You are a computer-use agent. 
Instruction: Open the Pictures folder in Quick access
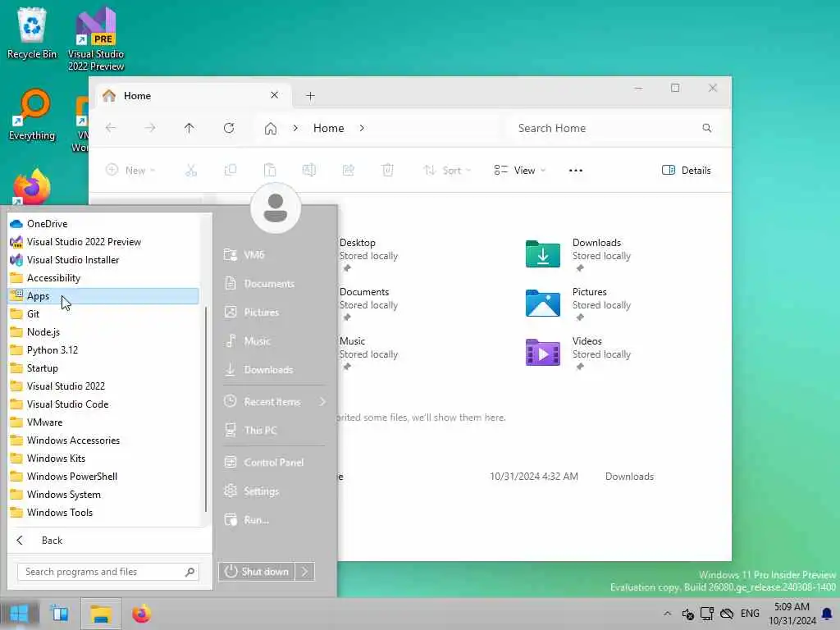click(578, 303)
